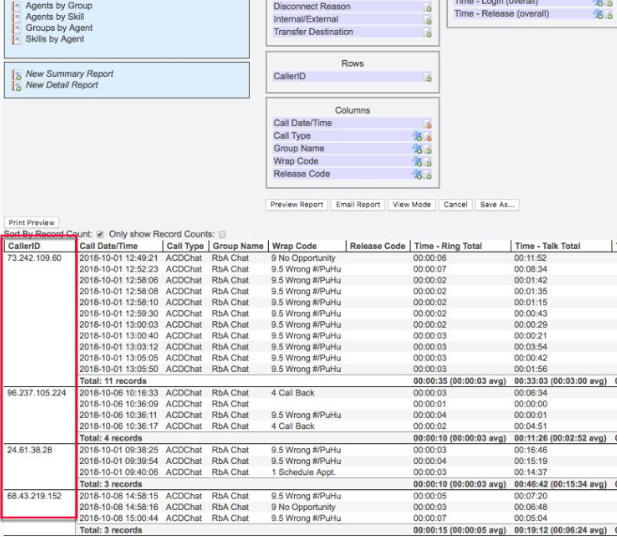Click remove icon on CallerID row field
The width and height of the screenshot is (617, 537).
(x=428, y=77)
